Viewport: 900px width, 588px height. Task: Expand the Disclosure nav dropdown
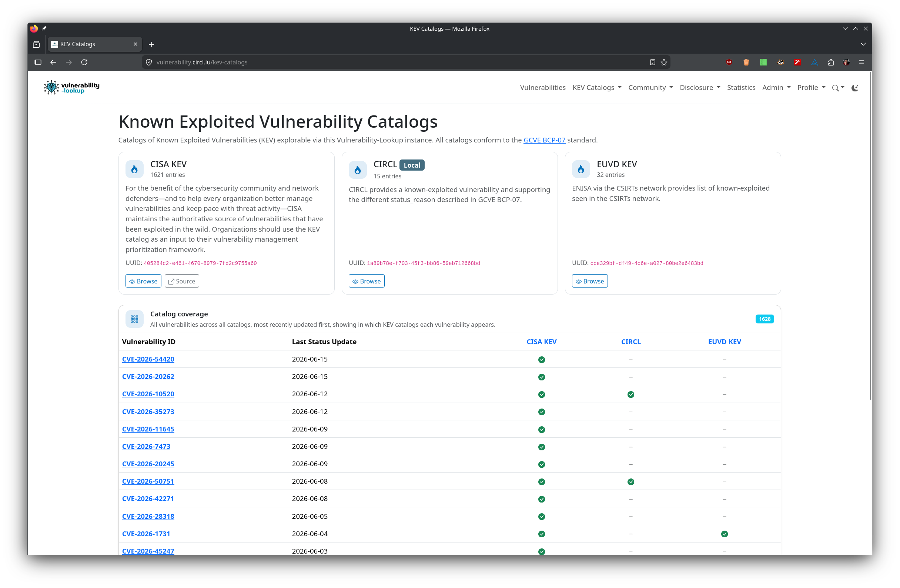(x=700, y=87)
